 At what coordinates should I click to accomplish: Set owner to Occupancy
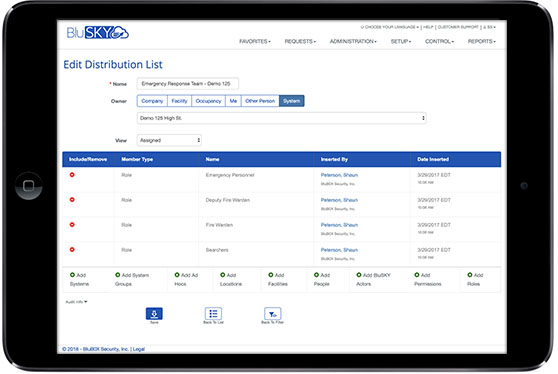pos(208,101)
